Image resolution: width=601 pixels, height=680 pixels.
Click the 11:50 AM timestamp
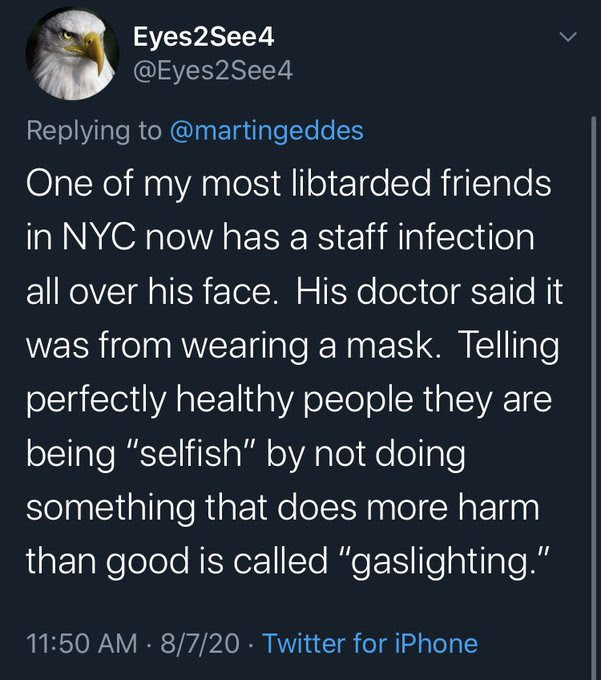(x=82, y=643)
